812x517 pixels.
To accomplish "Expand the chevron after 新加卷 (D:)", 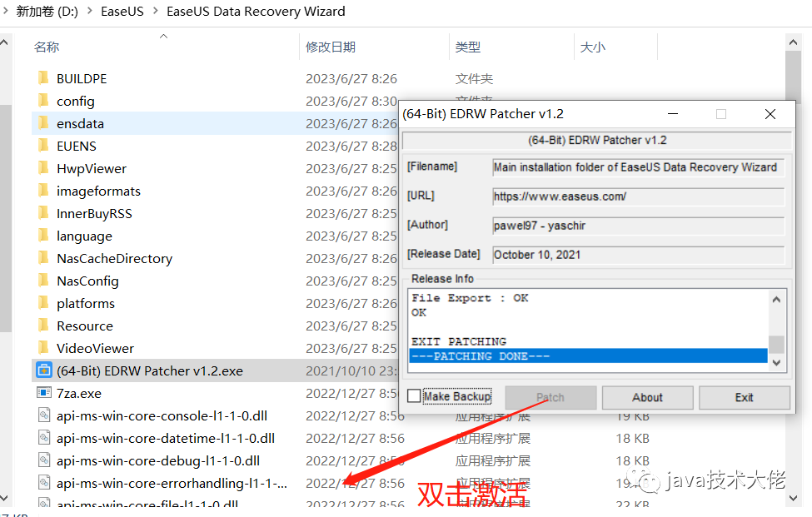I will pyautogui.click(x=90, y=11).
